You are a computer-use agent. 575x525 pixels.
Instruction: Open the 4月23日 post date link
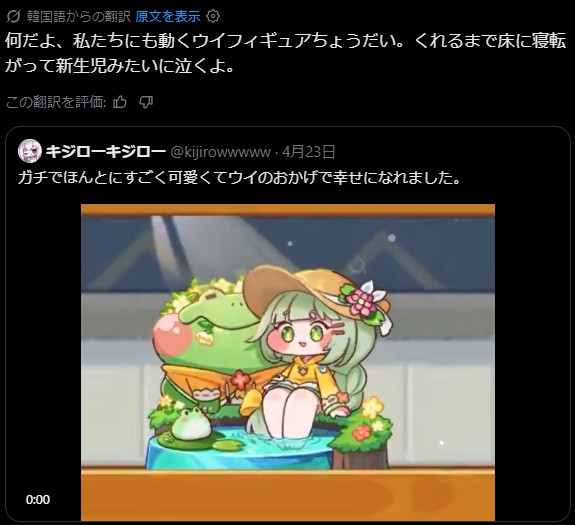(x=308, y=151)
